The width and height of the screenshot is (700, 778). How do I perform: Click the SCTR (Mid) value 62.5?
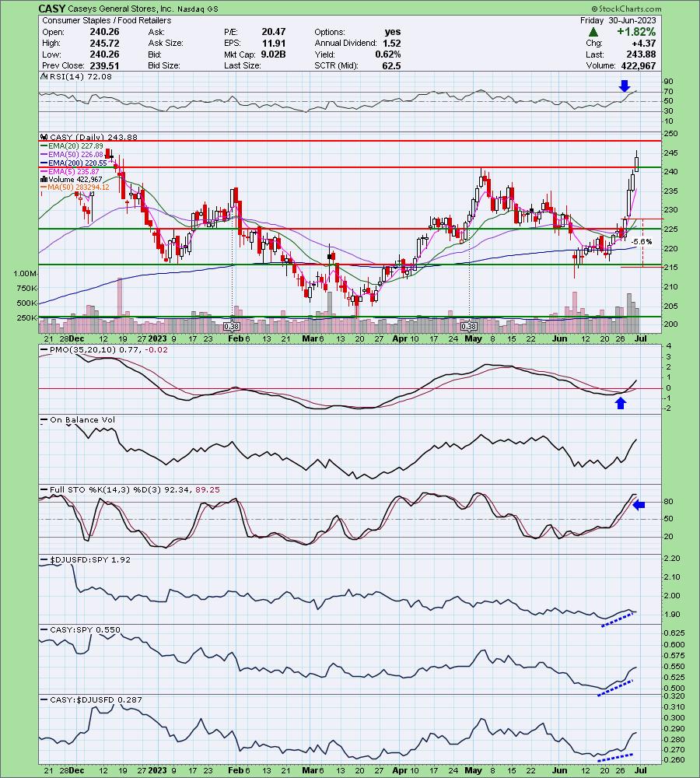391,65
